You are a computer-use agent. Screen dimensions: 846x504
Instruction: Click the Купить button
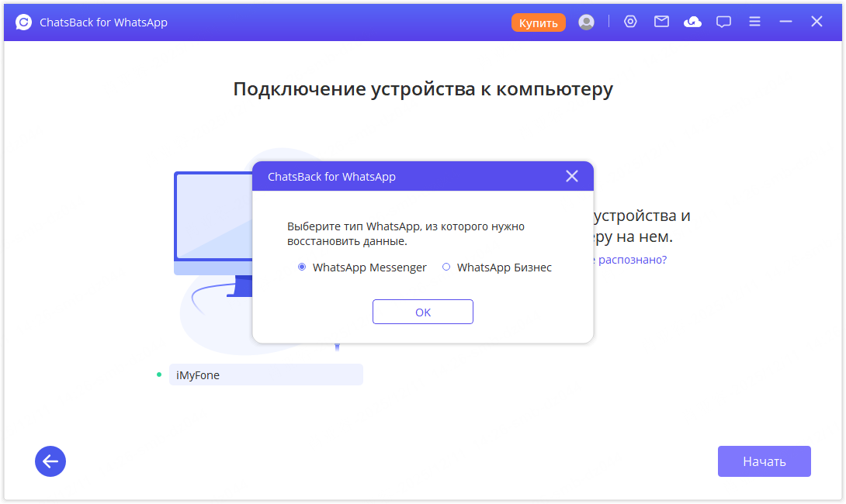click(539, 22)
